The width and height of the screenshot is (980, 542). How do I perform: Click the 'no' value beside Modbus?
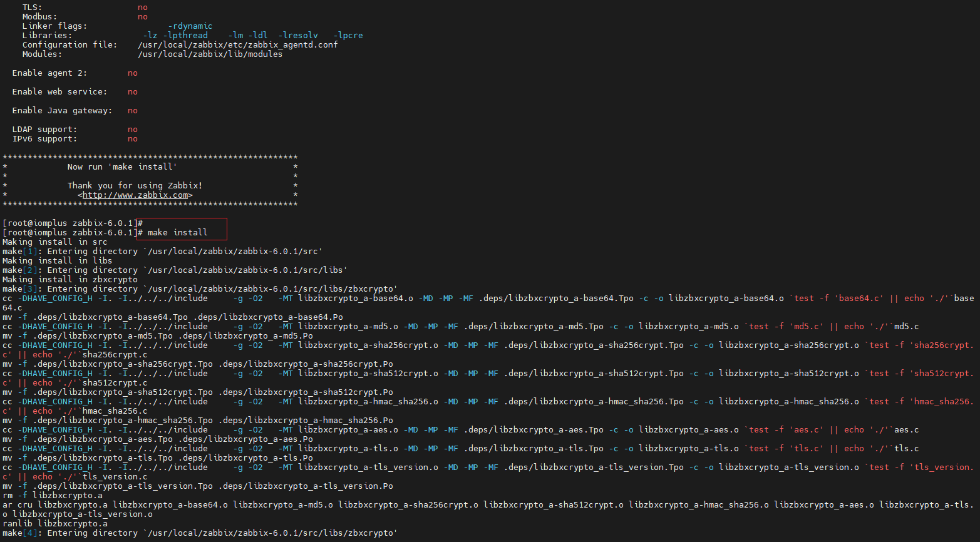coord(143,17)
